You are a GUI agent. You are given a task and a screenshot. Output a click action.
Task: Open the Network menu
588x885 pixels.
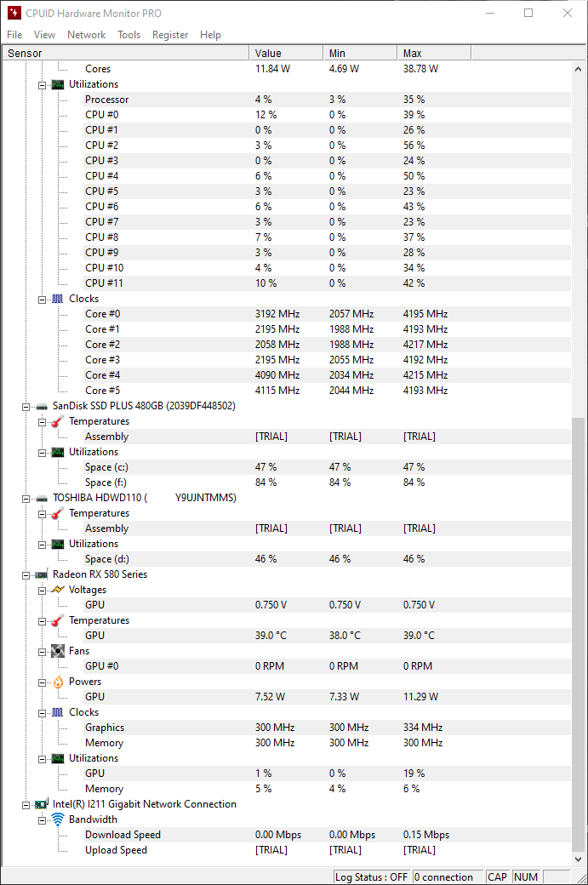85,35
